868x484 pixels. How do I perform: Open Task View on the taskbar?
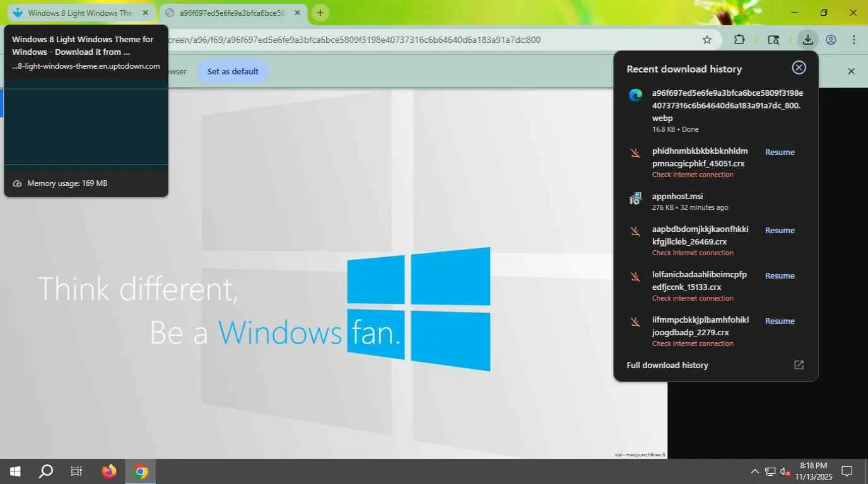point(76,471)
